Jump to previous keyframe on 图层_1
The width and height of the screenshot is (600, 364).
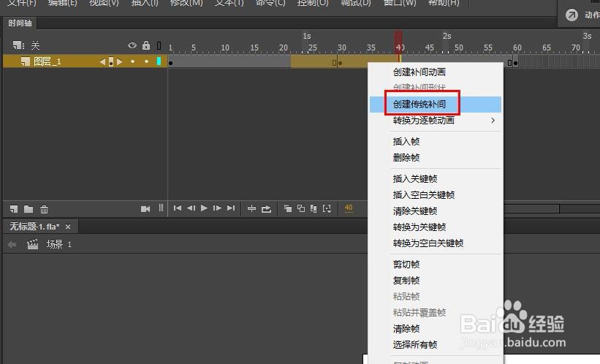coord(102,61)
